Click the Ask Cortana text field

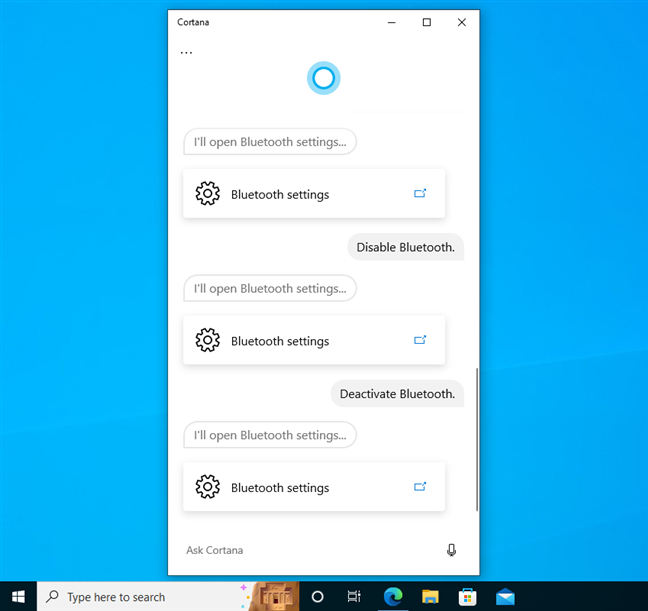point(310,550)
